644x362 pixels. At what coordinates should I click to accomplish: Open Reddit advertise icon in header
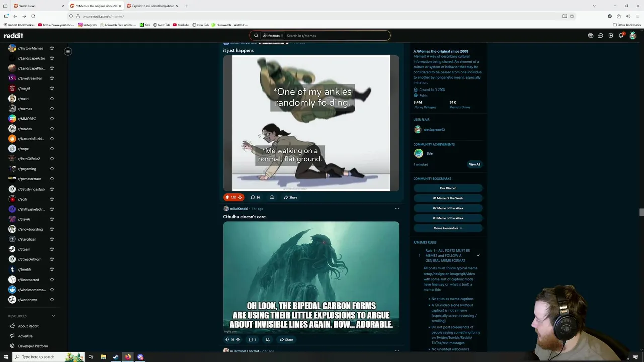pyautogui.click(x=591, y=36)
